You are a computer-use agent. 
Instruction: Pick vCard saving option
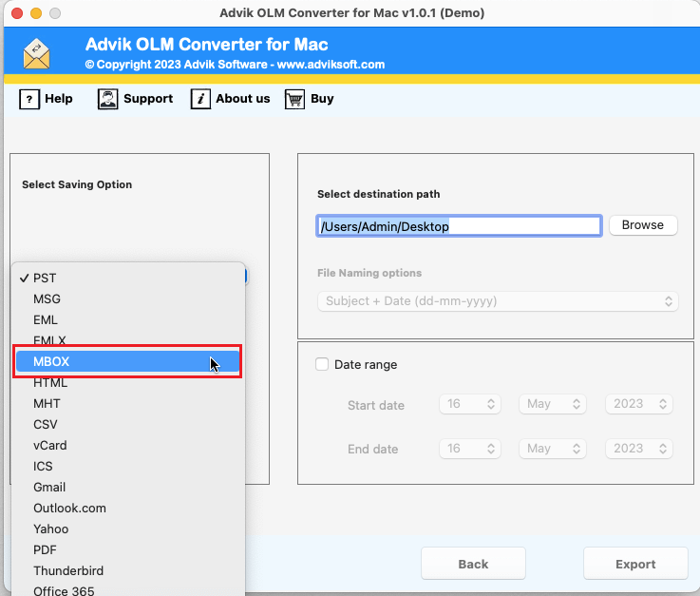[x=128, y=446]
